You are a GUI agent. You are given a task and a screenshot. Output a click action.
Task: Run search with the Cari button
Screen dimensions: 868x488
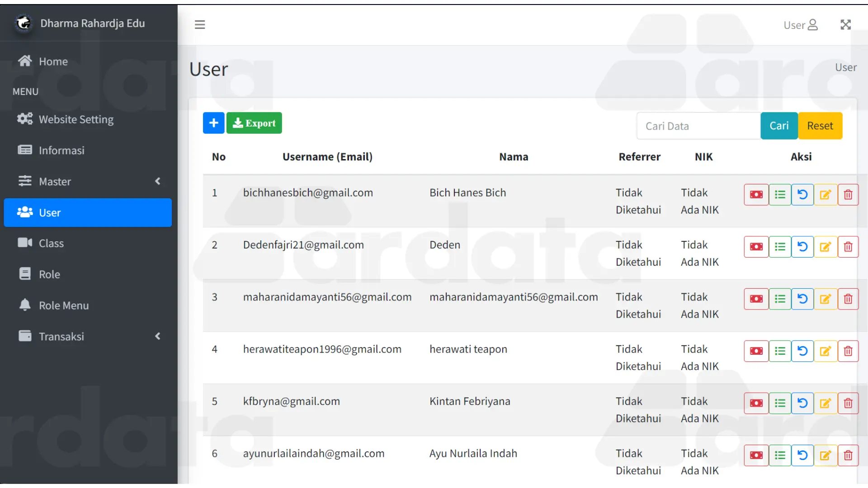[x=779, y=126]
